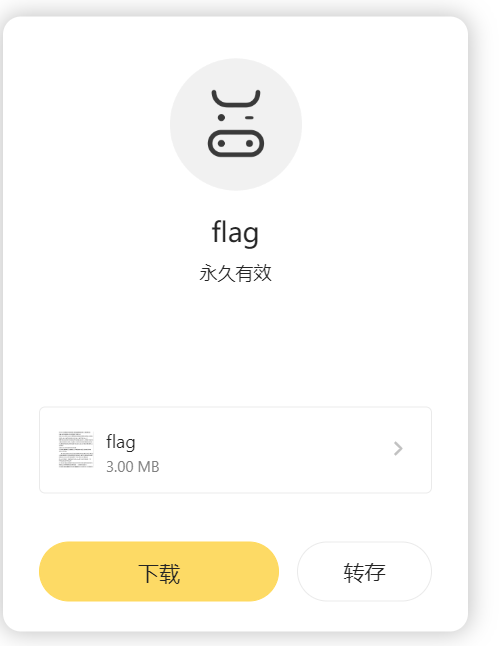Preview the small document image beside flag
Viewport: 499px width, 646px height.
pos(76,449)
